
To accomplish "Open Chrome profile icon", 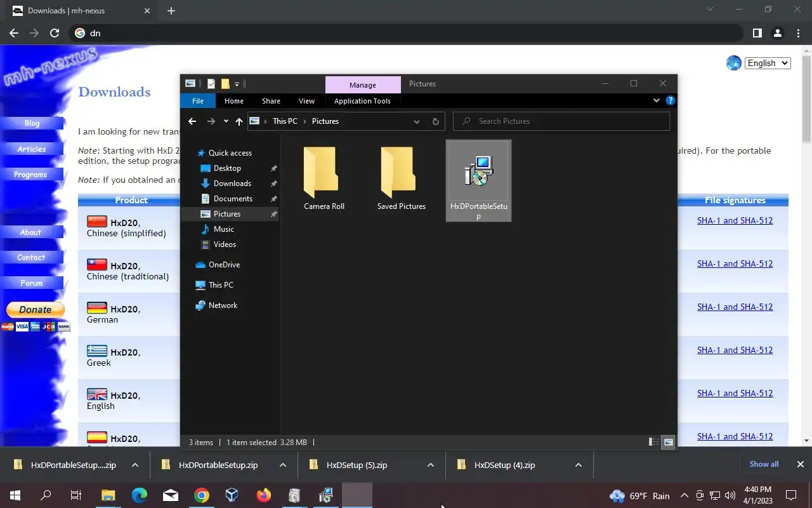I will pyautogui.click(x=778, y=33).
